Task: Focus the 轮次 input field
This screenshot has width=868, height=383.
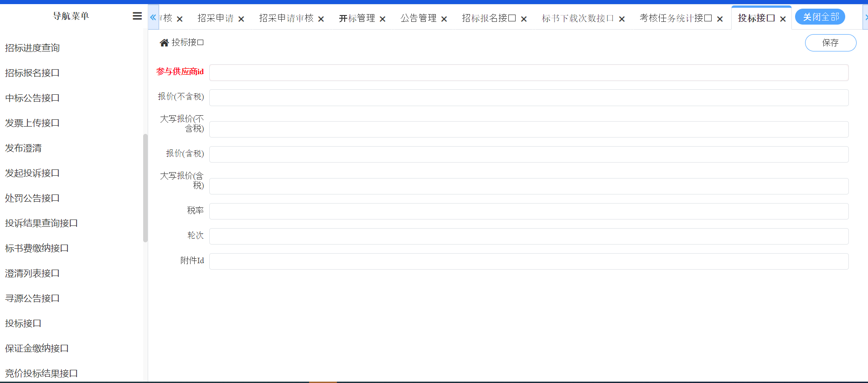Action: click(529, 236)
